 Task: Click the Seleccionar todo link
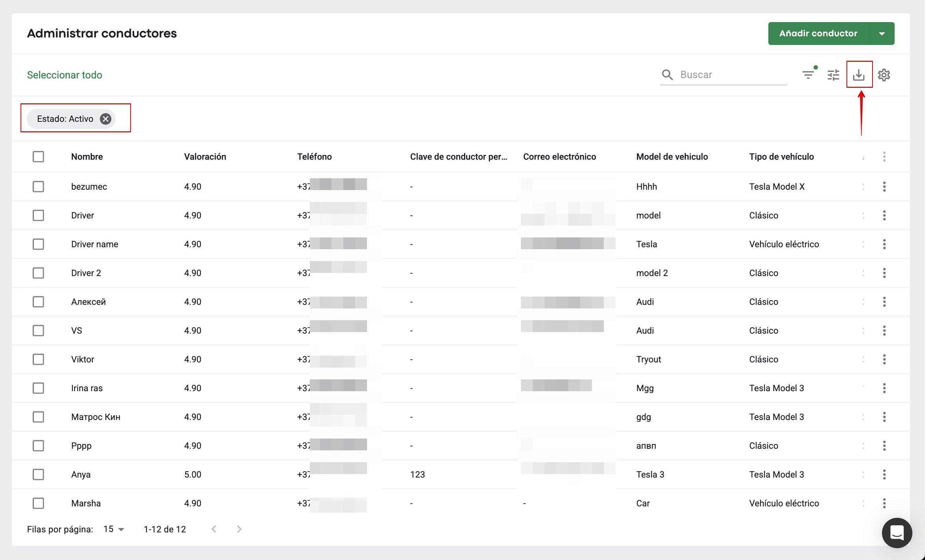tap(64, 75)
